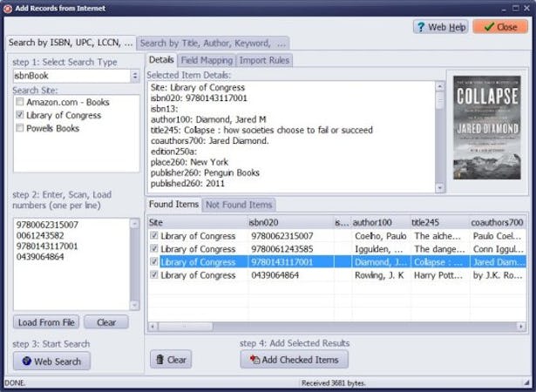Click the trash icon on Clear results button
The height and width of the screenshot is (392, 536).
coord(159,359)
